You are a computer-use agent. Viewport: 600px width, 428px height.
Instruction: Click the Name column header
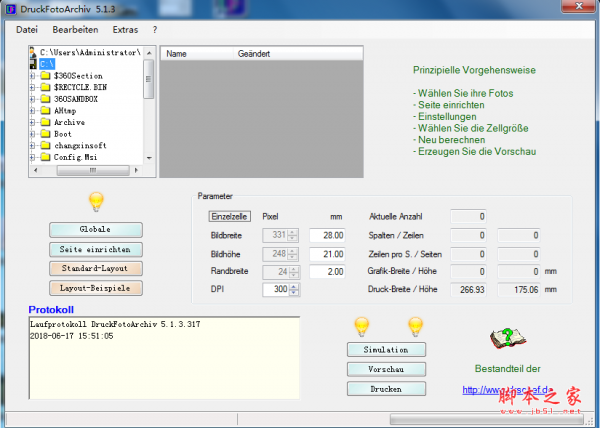(197, 54)
